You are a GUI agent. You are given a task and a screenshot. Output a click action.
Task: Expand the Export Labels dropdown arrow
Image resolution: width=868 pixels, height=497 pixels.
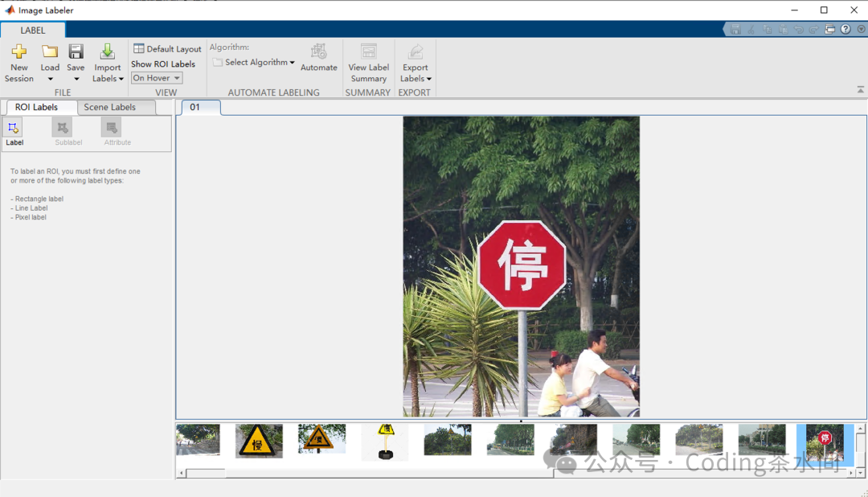429,79
